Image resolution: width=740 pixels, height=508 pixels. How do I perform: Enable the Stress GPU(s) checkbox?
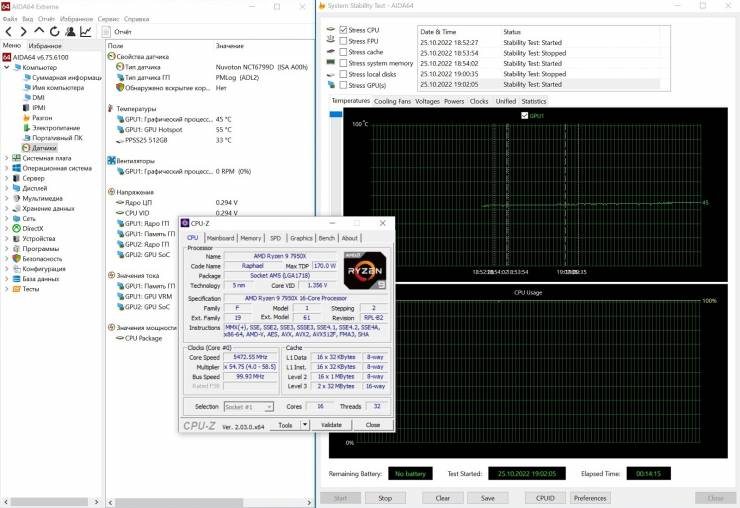[x=343, y=85]
